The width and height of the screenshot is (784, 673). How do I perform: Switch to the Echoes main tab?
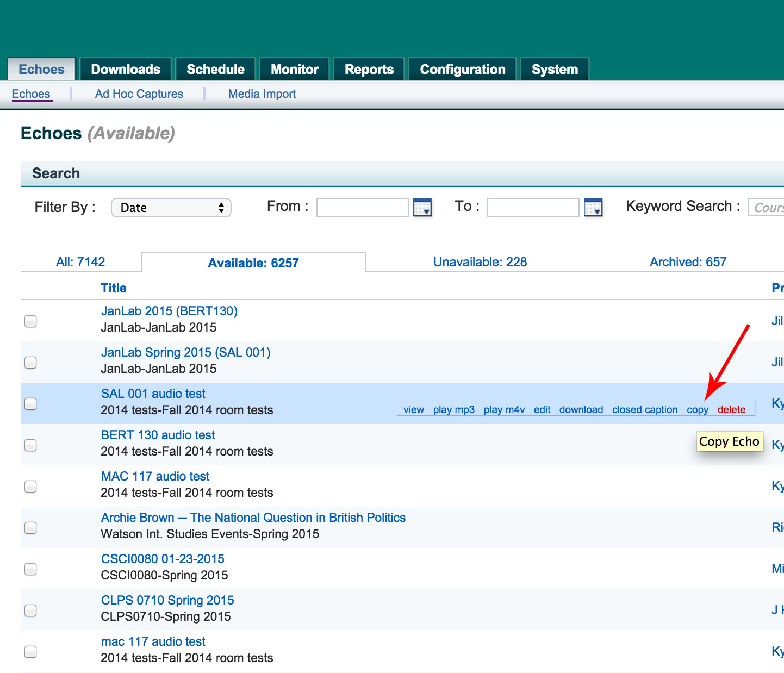41,70
